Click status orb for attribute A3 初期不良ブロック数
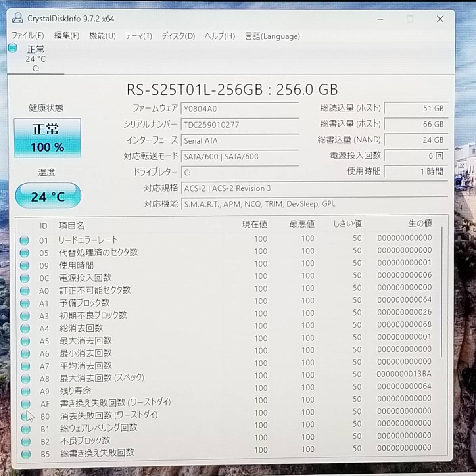The width and height of the screenshot is (476, 476). tap(25, 316)
